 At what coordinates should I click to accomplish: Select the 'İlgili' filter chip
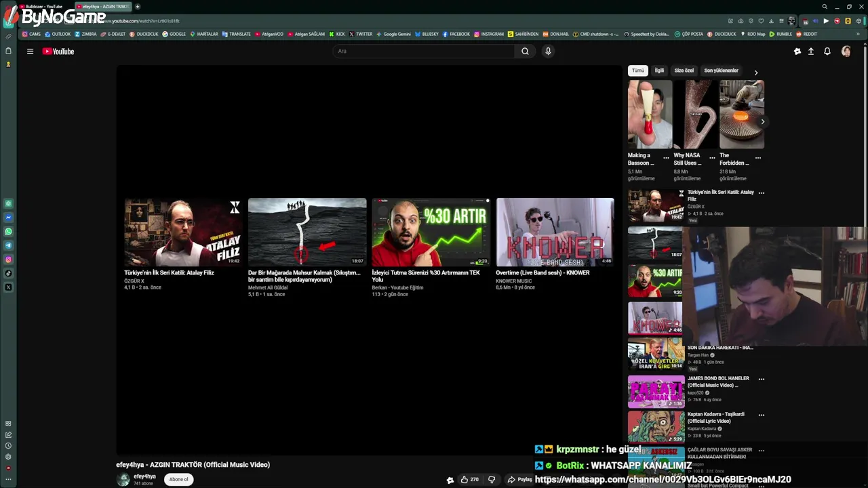[659, 70]
